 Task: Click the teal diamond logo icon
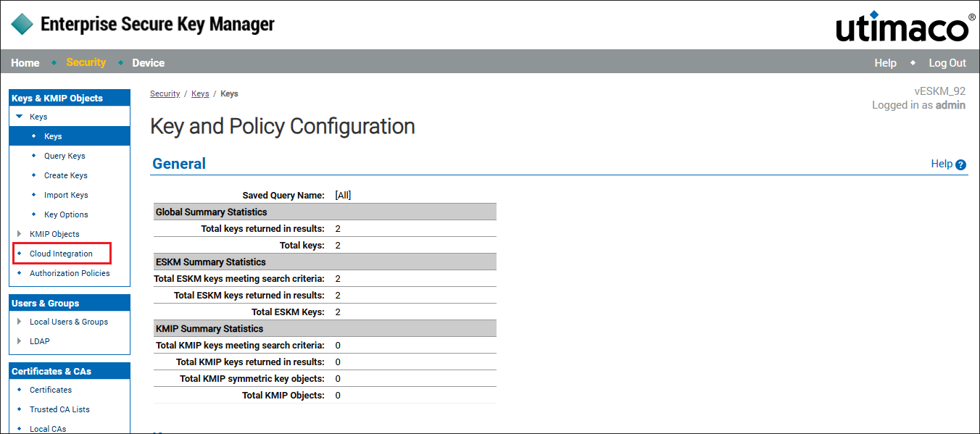pyautogui.click(x=22, y=24)
